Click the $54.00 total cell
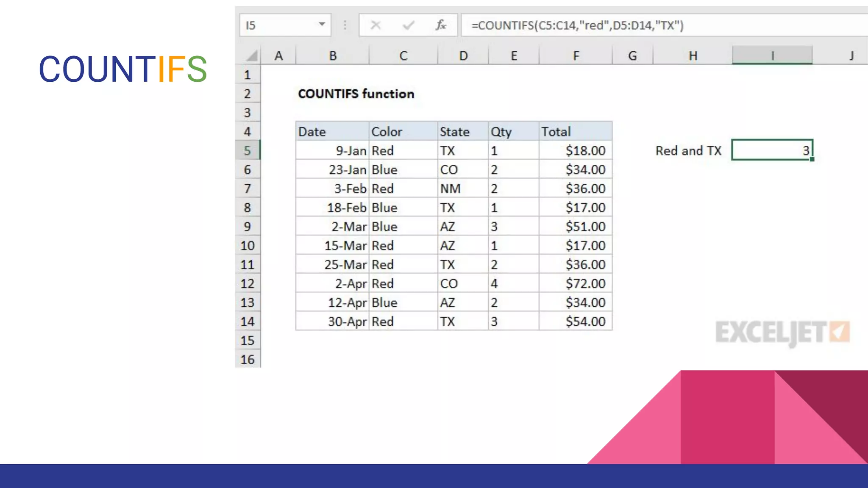This screenshot has width=868, height=488. click(x=576, y=321)
